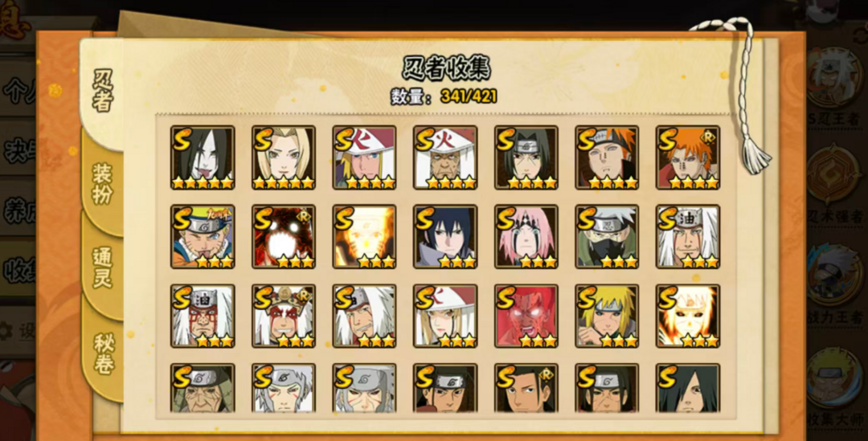This screenshot has height=441, width=868.
Task: Pick the orange-haired Pain with R badge
Action: (688, 157)
